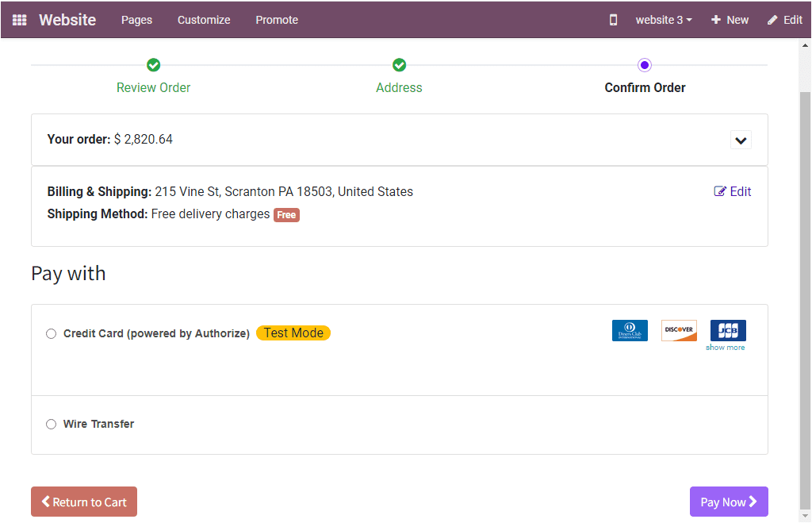Click the Discover card icon
Screen dimensions: 812x523
679,329
